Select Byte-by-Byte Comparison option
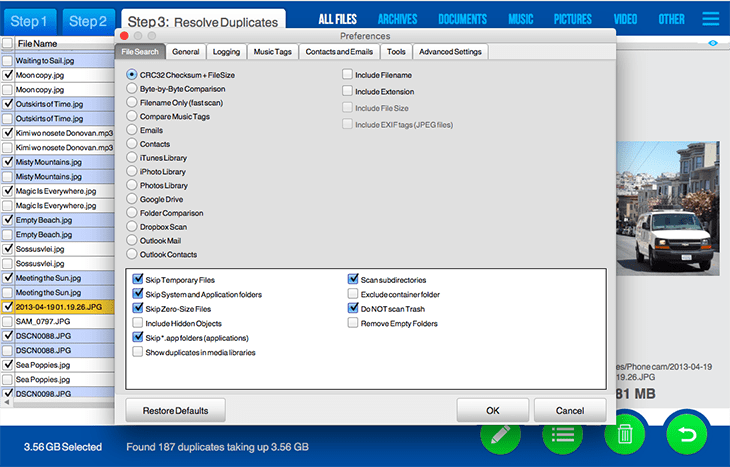Viewport: 730px width, 467px height. [x=132, y=88]
